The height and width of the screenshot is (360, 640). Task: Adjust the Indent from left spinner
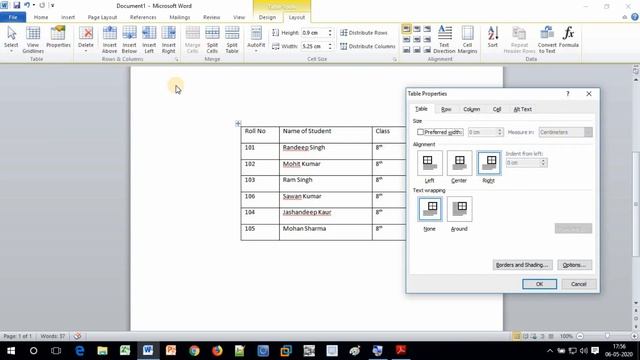point(543,162)
